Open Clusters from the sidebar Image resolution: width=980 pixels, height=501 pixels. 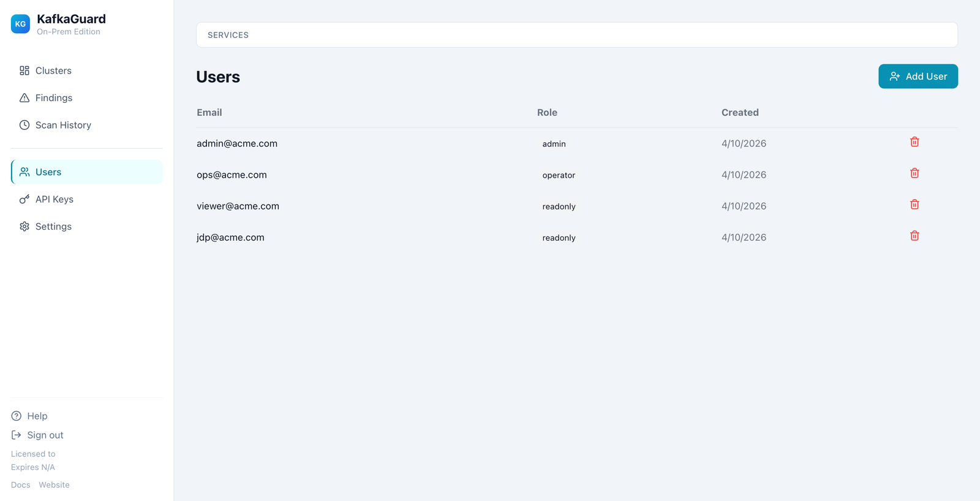53,70
